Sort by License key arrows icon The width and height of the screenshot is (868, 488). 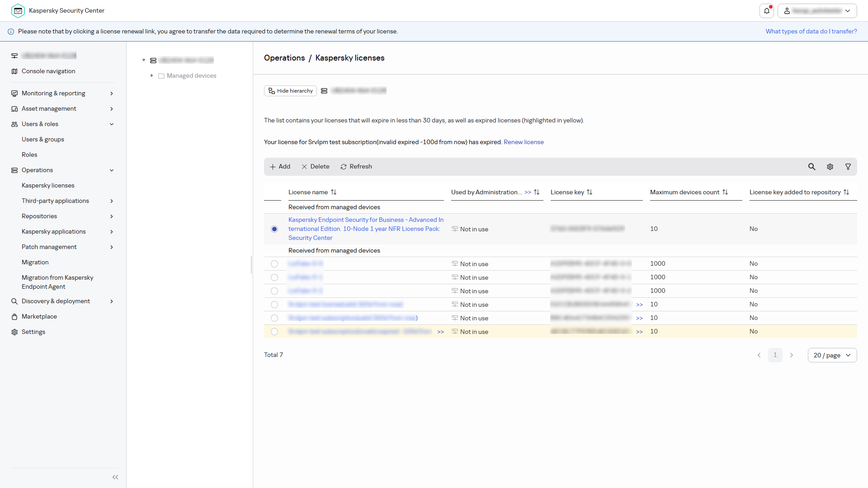coord(590,192)
